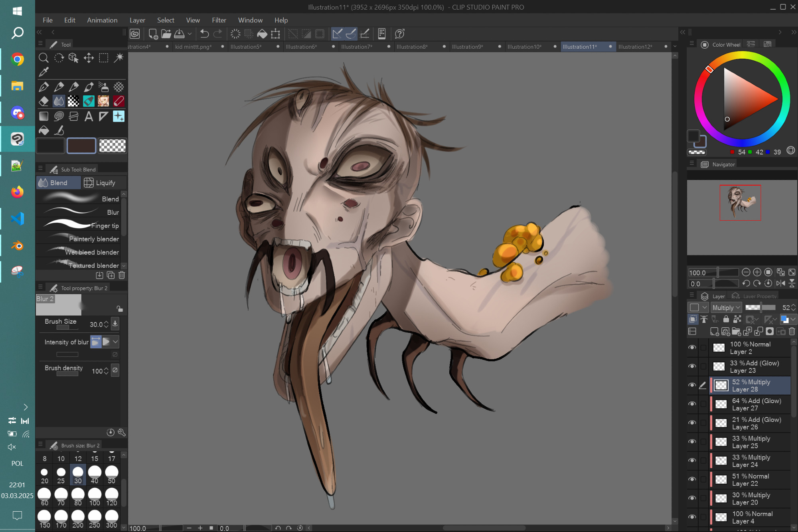Select the Liquify sub tool group
The image size is (798, 532).
tap(105, 183)
